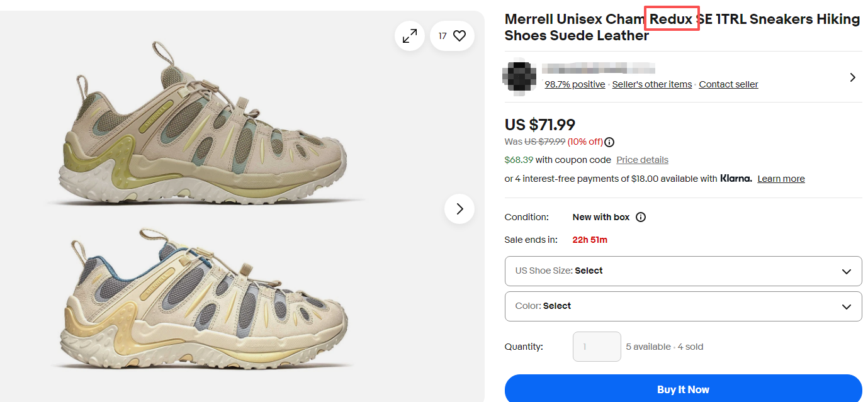View the seller's 98.7% positive feedback

[x=575, y=84]
